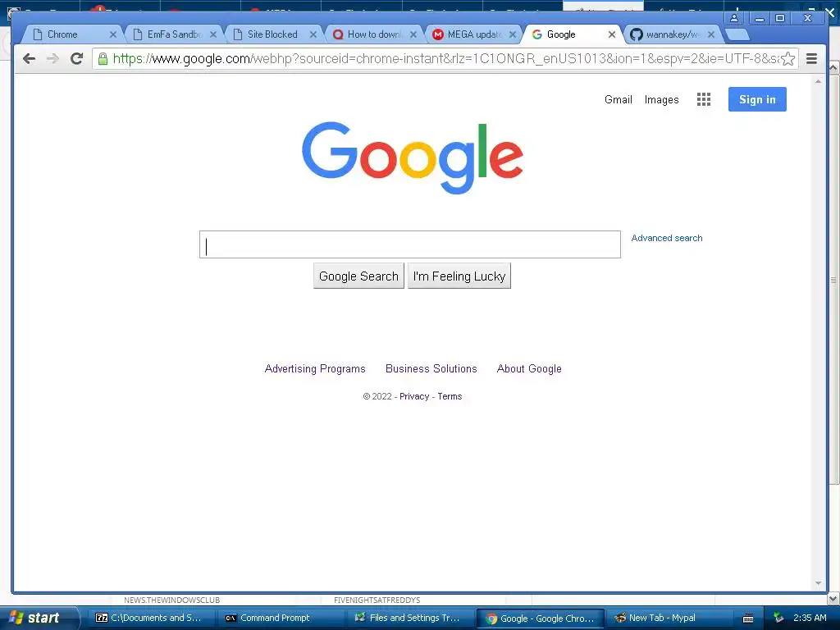Click network tray icon near clock
The image size is (840, 630).
click(x=778, y=618)
